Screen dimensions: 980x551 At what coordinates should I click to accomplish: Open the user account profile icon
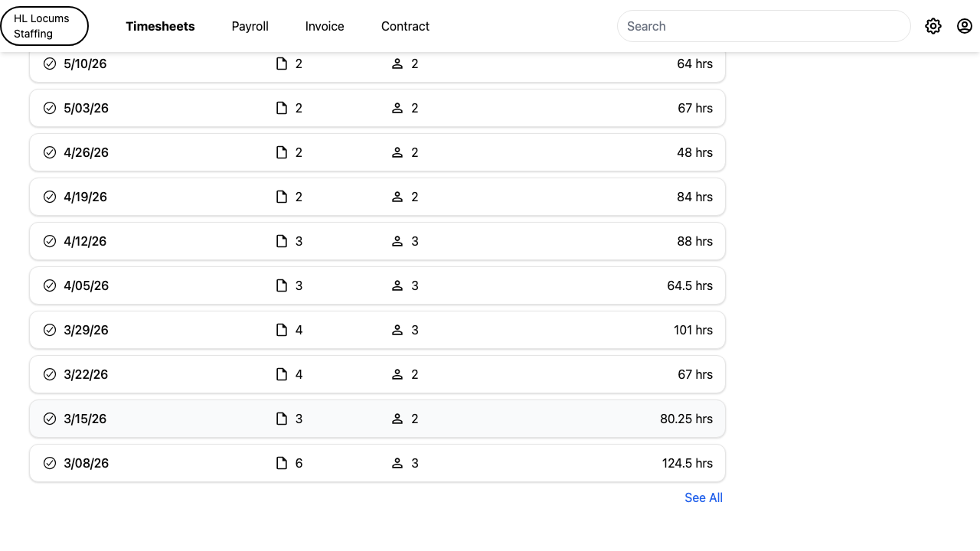[x=965, y=26]
